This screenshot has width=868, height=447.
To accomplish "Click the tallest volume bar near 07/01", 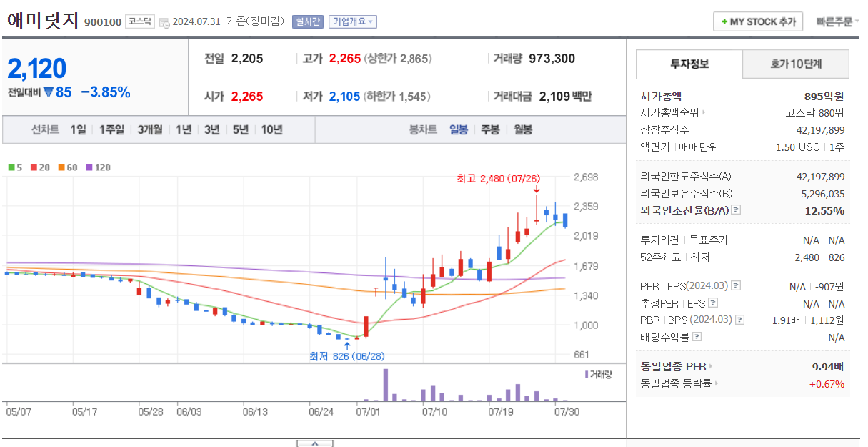I will (386, 385).
